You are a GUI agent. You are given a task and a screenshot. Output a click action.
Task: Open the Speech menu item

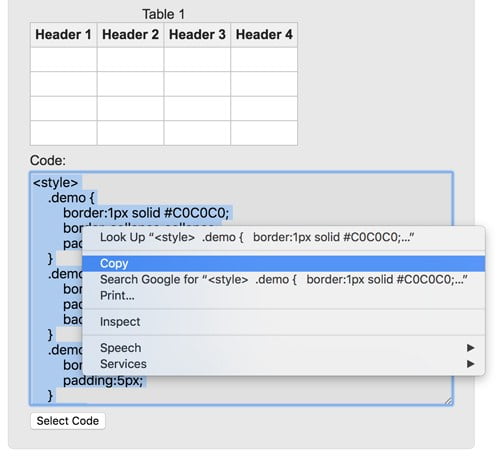point(283,348)
